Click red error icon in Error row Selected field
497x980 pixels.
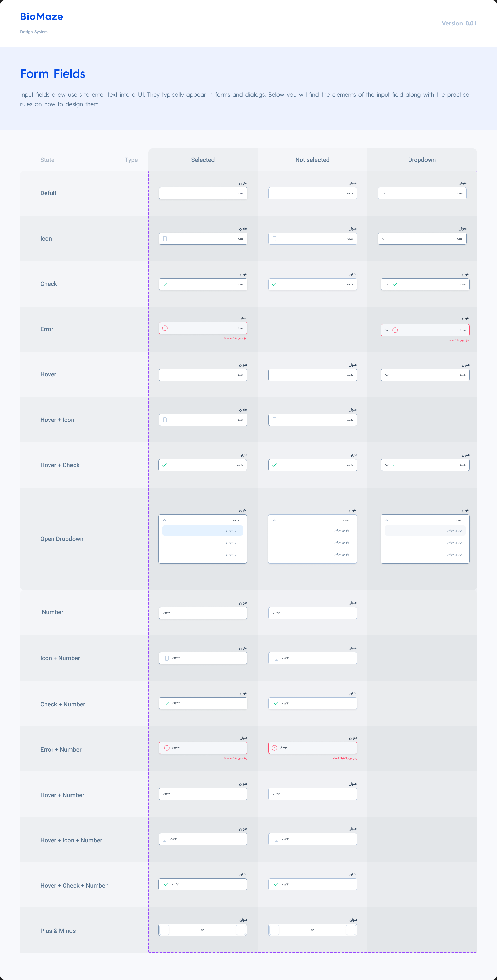point(165,328)
